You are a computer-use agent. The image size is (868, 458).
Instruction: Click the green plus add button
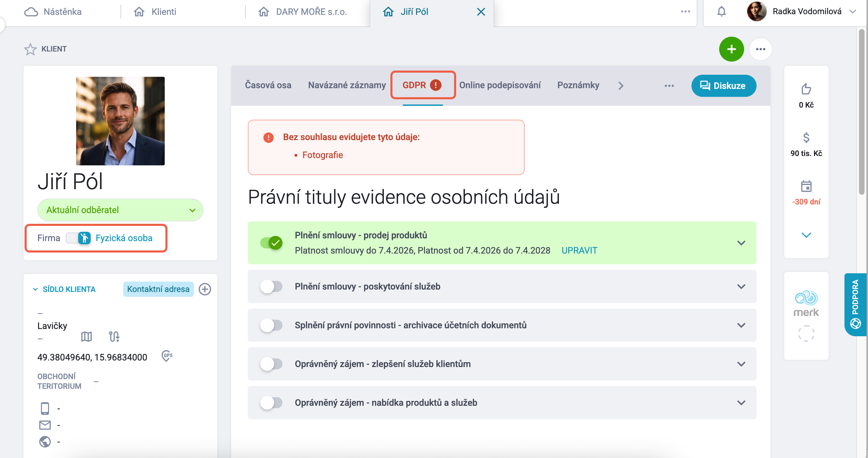point(731,49)
